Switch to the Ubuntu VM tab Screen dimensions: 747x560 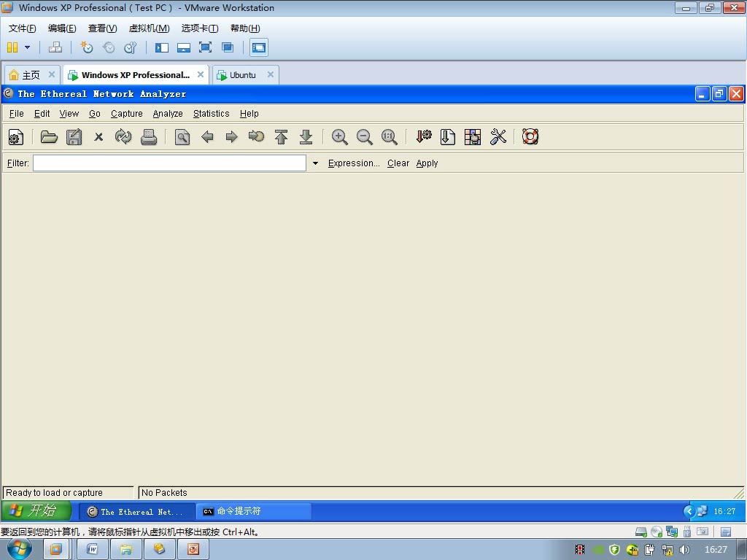tap(242, 75)
